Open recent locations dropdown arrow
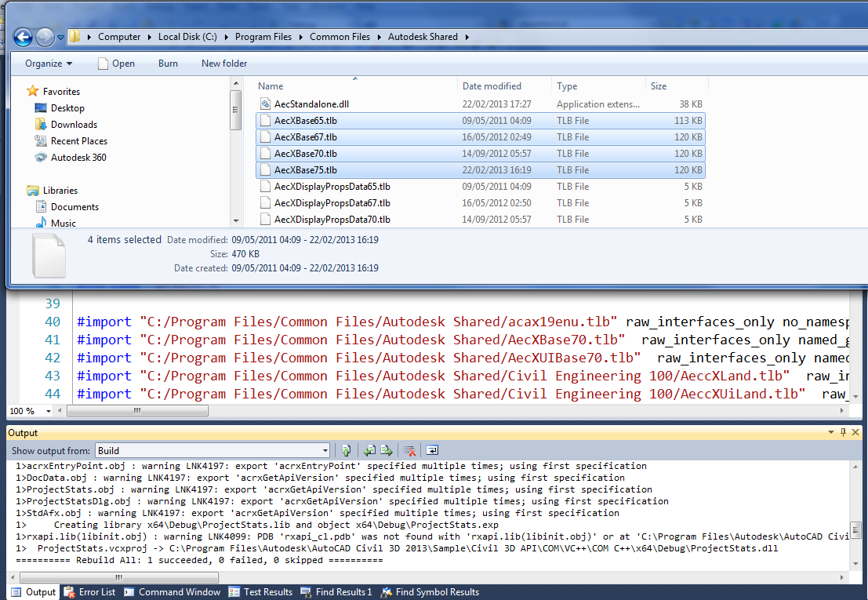 60,38
